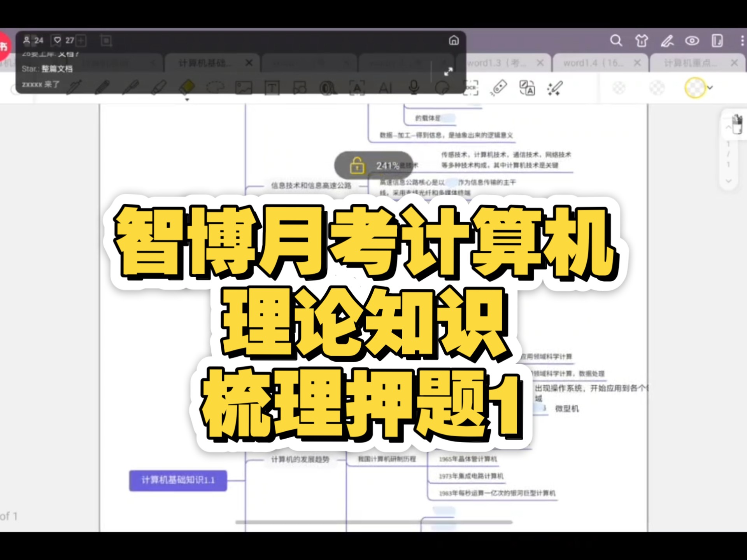The width and height of the screenshot is (747, 560).
Task: Click the 微型机 text
Action: pyautogui.click(x=566, y=409)
